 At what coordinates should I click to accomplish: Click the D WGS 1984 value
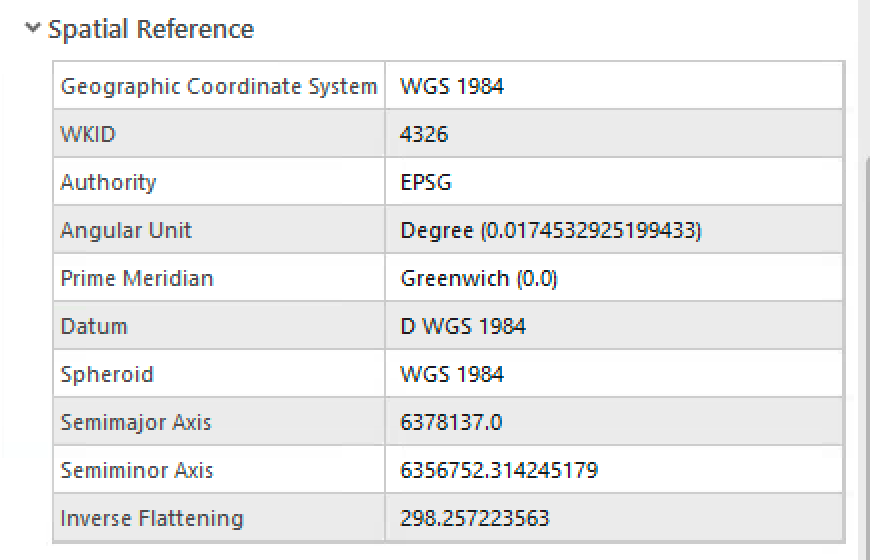click(x=463, y=326)
